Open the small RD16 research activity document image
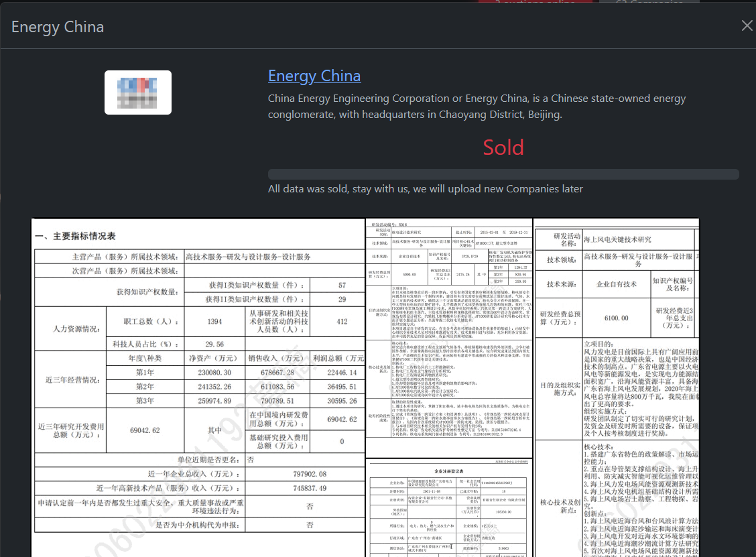Viewport: 756px width, 557px height. 449,338
